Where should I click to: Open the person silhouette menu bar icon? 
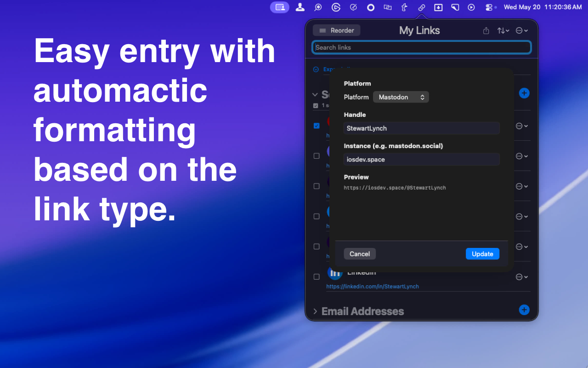(300, 7)
